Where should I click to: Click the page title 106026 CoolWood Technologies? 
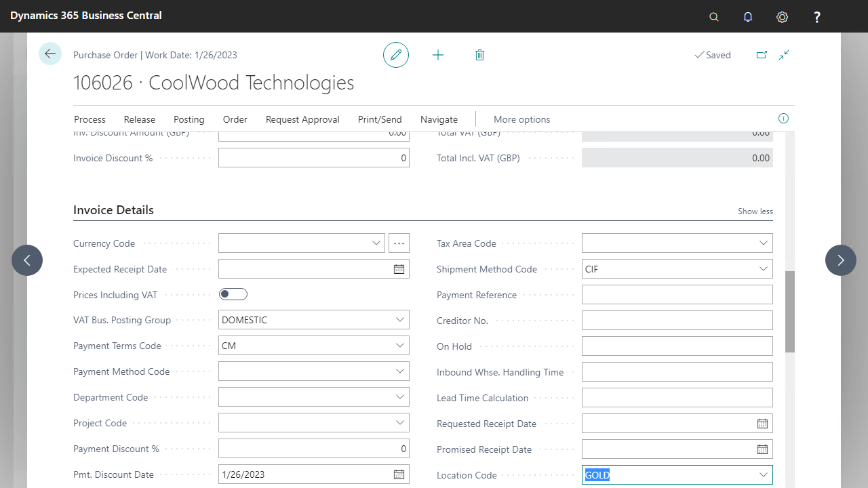(214, 83)
